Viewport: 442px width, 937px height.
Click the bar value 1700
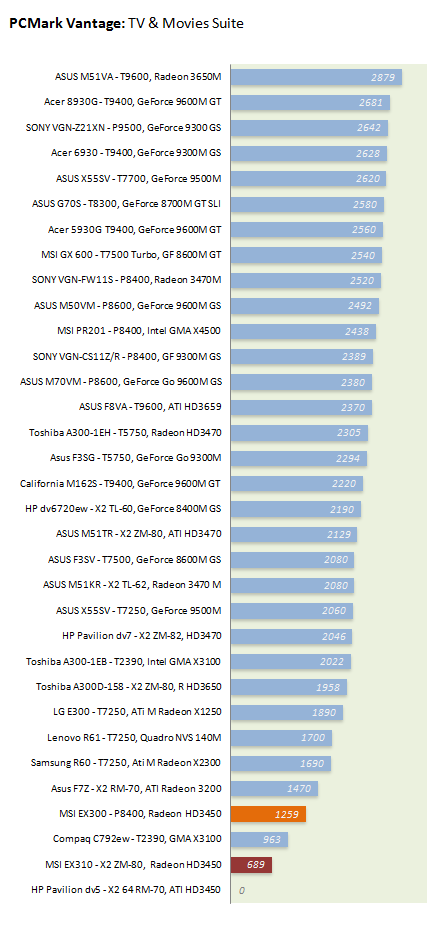pos(313,739)
